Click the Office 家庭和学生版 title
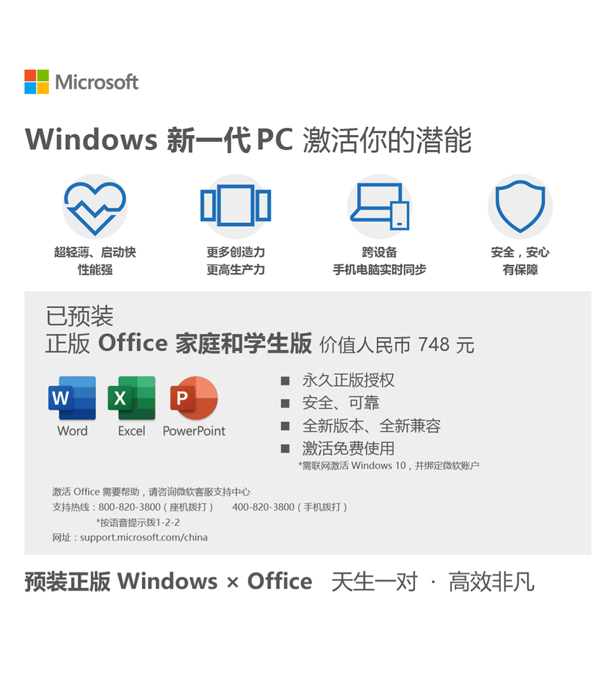 pyautogui.click(x=205, y=343)
